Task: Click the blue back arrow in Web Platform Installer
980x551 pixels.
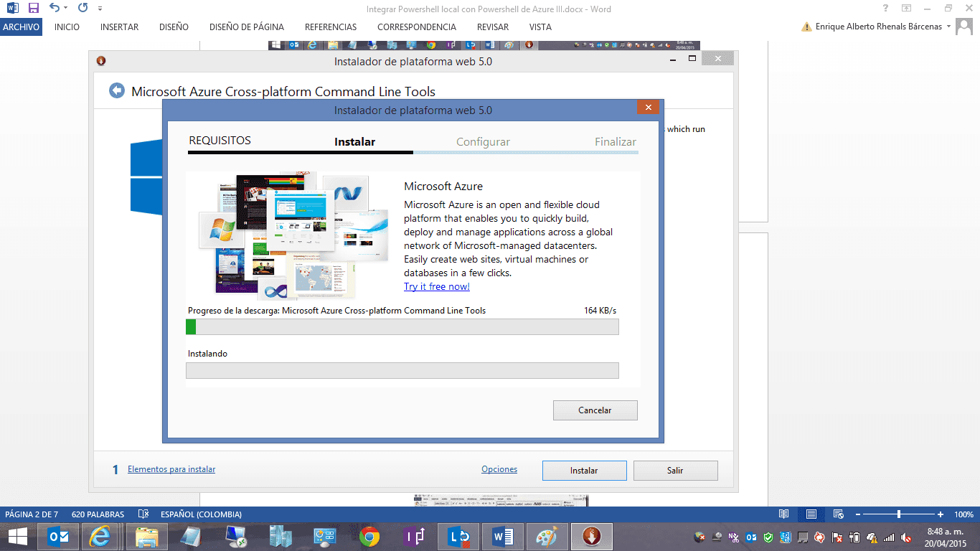Action: [117, 90]
